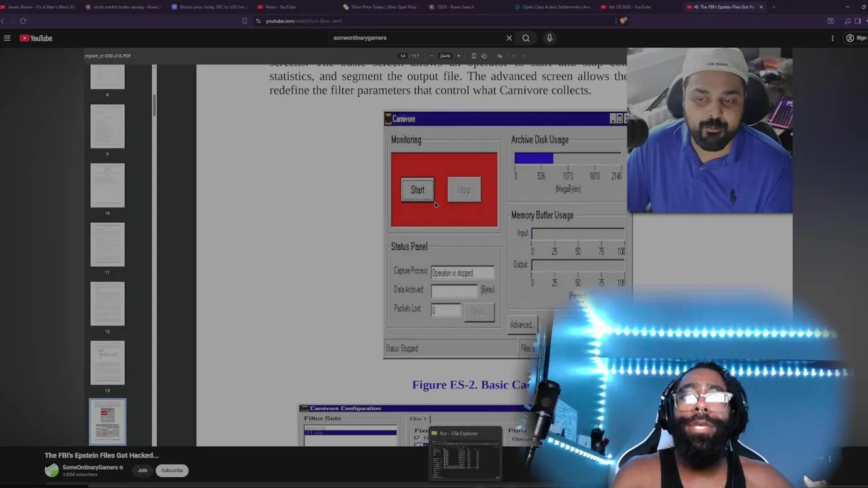The width and height of the screenshot is (868, 488).
Task: Select PDF page 13 thumbnail
Action: tap(107, 363)
